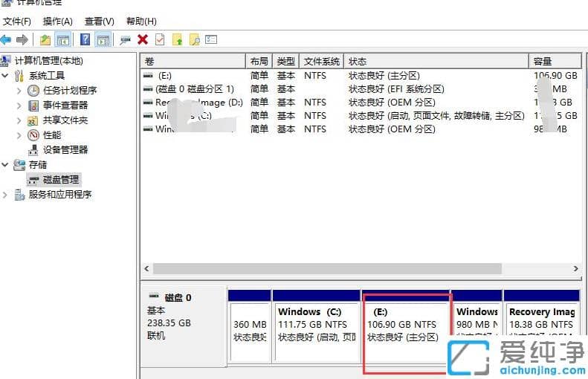Select the Windows (C:) partition block
588x379 pixels.
[x=316, y=327]
